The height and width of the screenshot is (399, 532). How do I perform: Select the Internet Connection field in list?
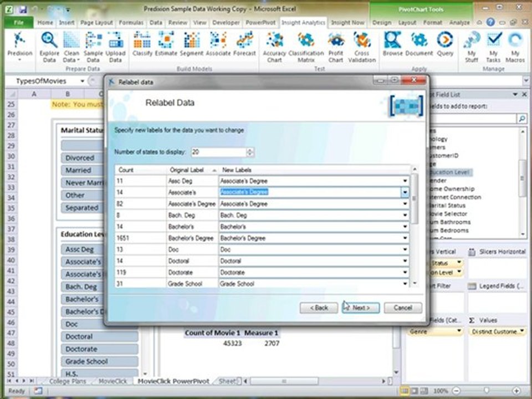454,197
